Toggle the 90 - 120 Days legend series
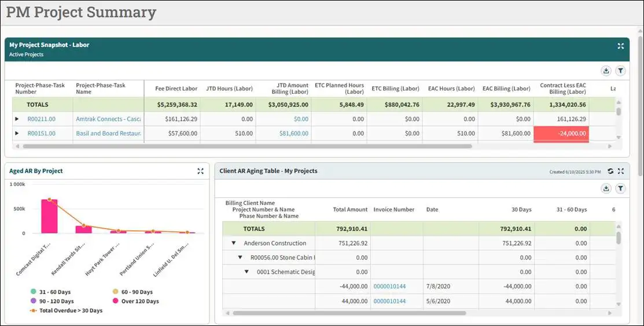 (52, 301)
